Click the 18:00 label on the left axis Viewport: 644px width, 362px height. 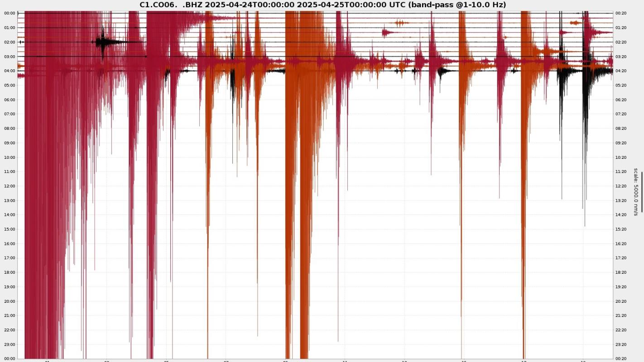[10, 272]
